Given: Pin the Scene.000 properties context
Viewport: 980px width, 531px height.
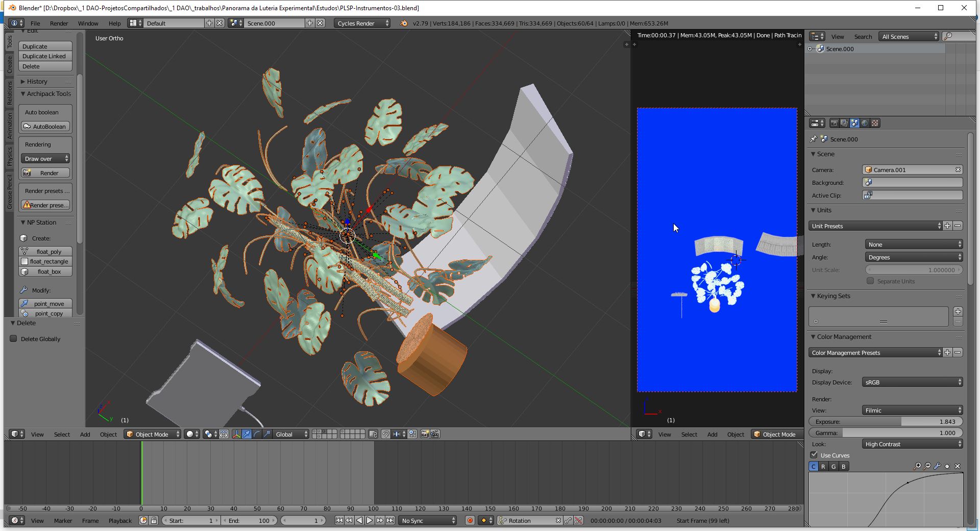Looking at the screenshot, I should pos(814,139).
